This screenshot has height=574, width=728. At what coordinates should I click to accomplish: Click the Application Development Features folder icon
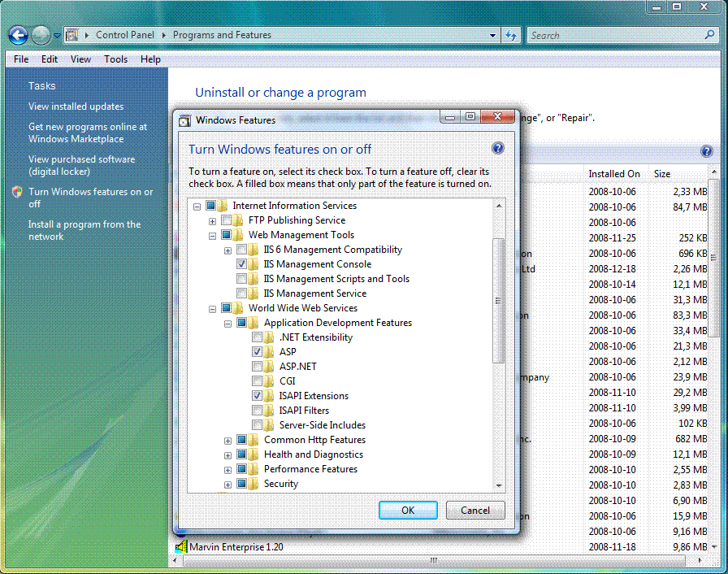point(253,322)
